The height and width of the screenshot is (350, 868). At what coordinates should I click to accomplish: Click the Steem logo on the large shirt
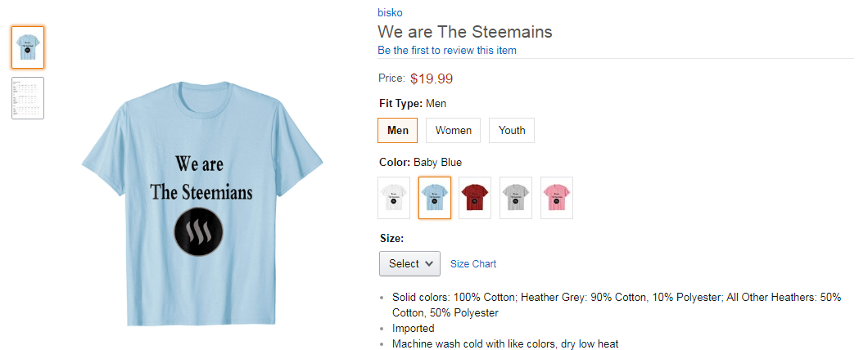pyautogui.click(x=201, y=234)
